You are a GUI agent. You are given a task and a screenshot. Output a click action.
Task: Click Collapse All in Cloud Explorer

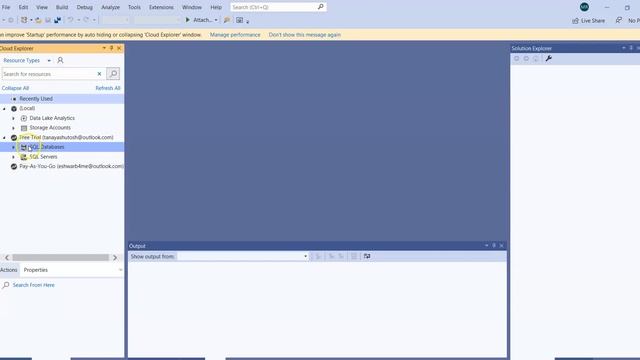pos(15,88)
